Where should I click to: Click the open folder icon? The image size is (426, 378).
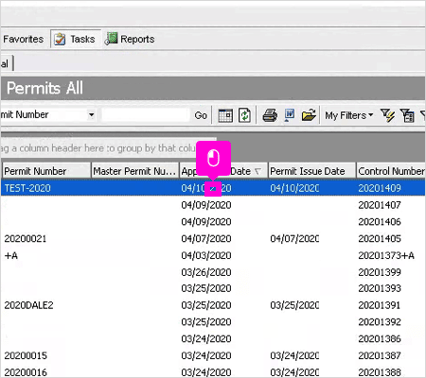(x=309, y=115)
